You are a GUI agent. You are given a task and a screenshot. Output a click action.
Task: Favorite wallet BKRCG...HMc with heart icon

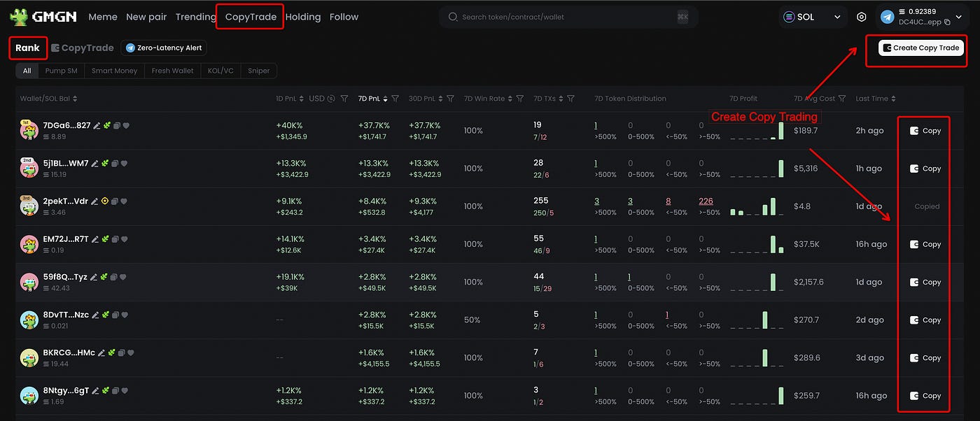[x=130, y=352]
